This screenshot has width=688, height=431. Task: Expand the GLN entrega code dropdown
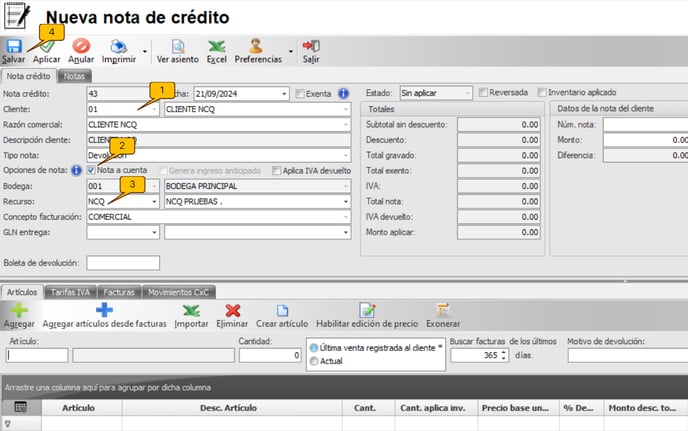(x=154, y=233)
